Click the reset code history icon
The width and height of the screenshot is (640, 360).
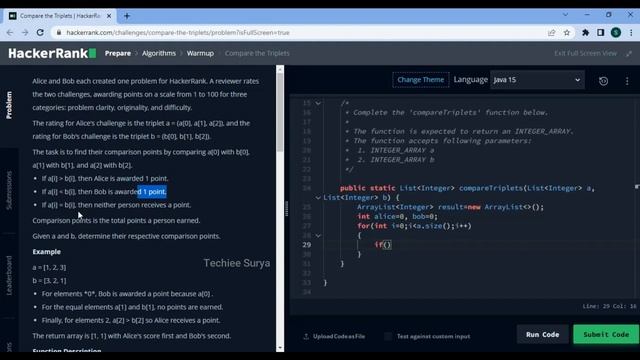tap(603, 81)
